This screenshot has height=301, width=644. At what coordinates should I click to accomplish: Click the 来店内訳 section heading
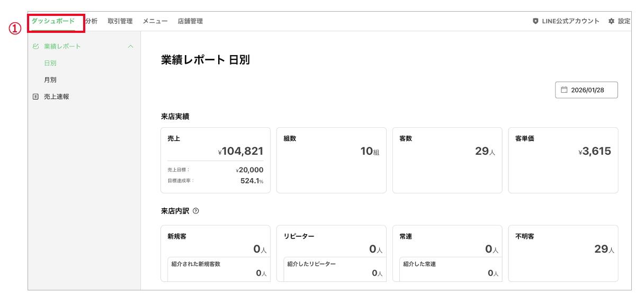click(175, 211)
